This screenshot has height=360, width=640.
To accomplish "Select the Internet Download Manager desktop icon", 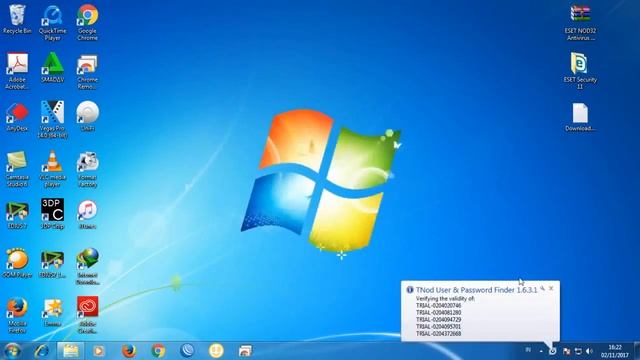I will tap(87, 267).
